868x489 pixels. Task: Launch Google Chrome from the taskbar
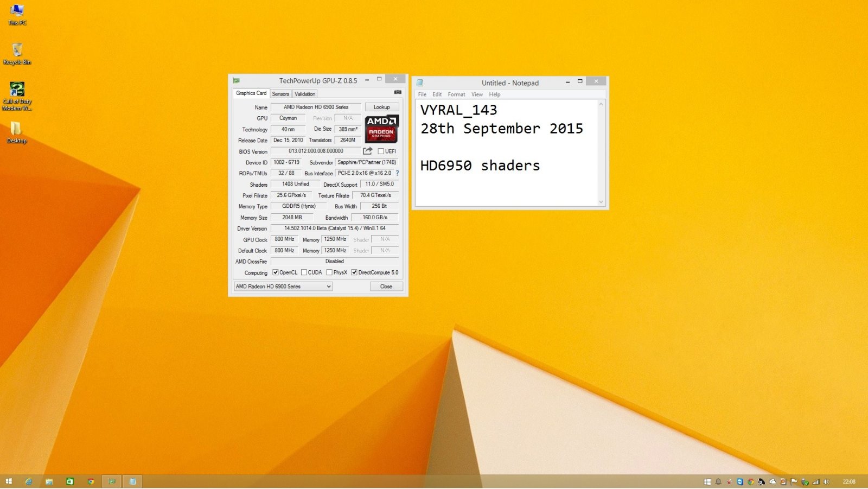click(91, 481)
